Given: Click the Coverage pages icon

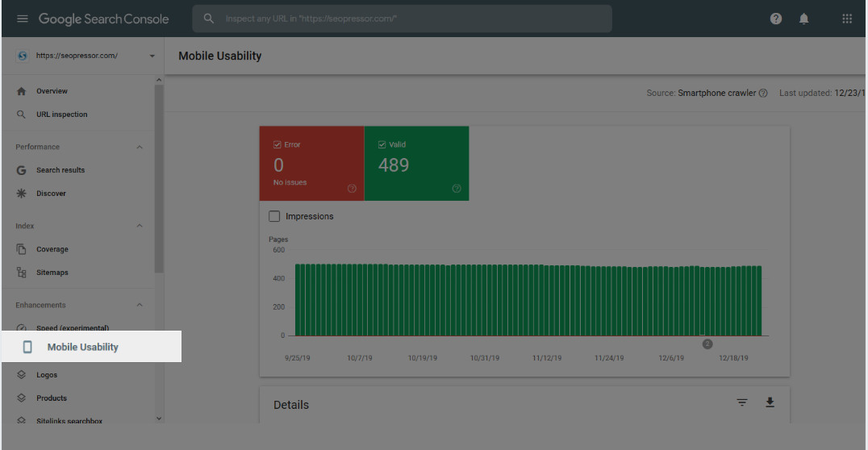Looking at the screenshot, I should pos(21,249).
